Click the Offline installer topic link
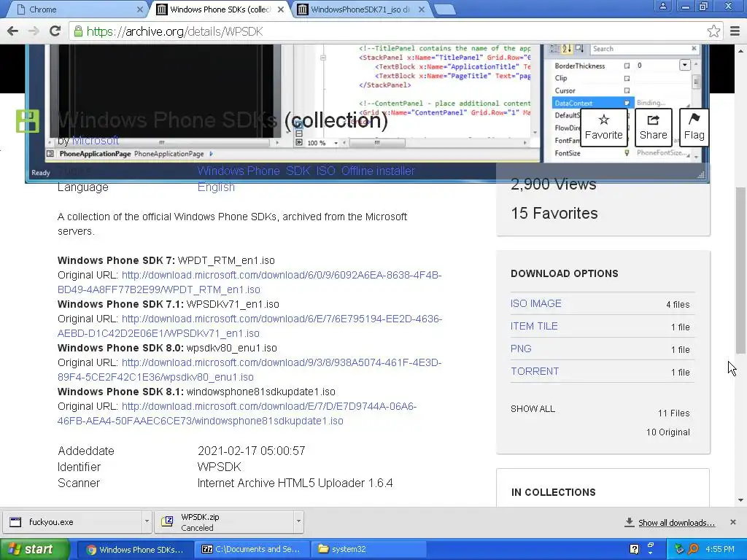 coord(378,171)
